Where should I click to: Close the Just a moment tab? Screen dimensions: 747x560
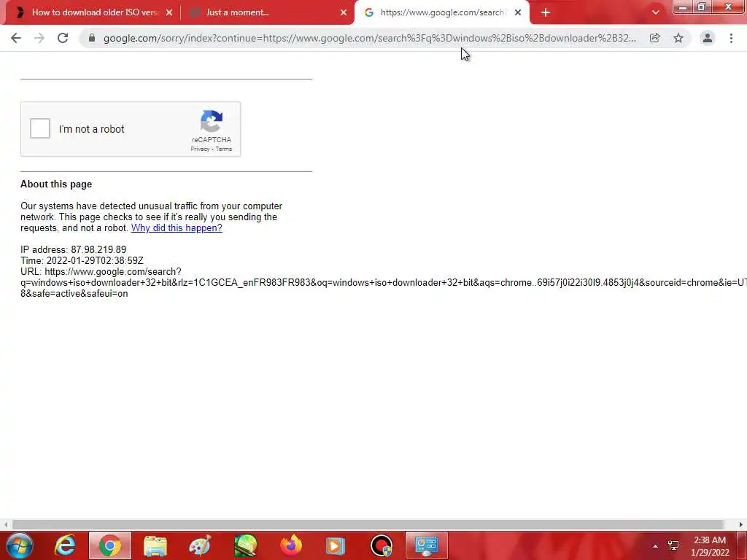pos(344,12)
